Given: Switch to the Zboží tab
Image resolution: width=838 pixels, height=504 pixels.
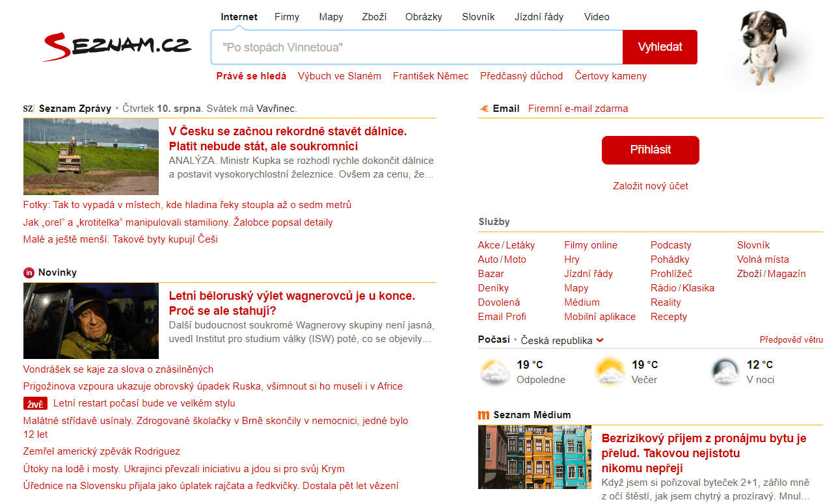Looking at the screenshot, I should [x=374, y=17].
